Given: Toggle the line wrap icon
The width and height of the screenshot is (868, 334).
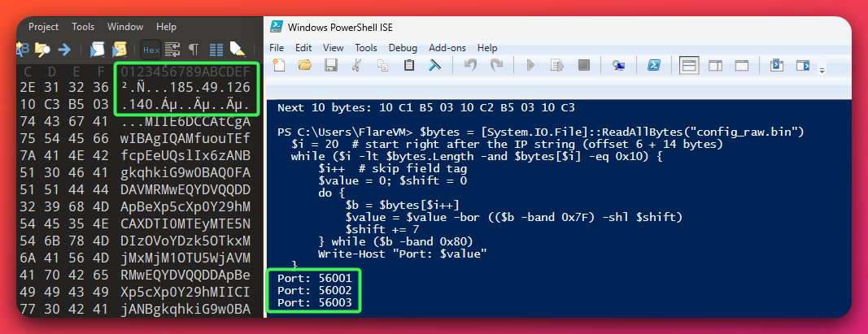Looking at the screenshot, I should (172, 50).
